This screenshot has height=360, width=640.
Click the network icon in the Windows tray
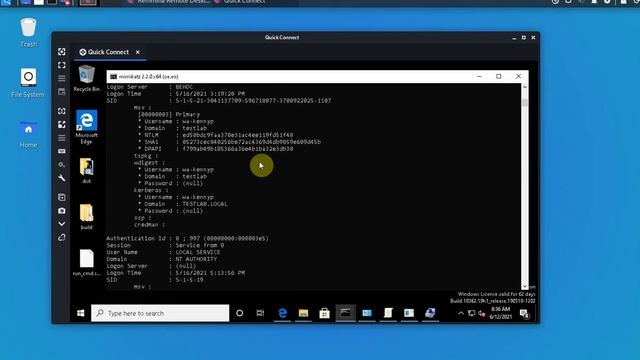click(x=472, y=313)
